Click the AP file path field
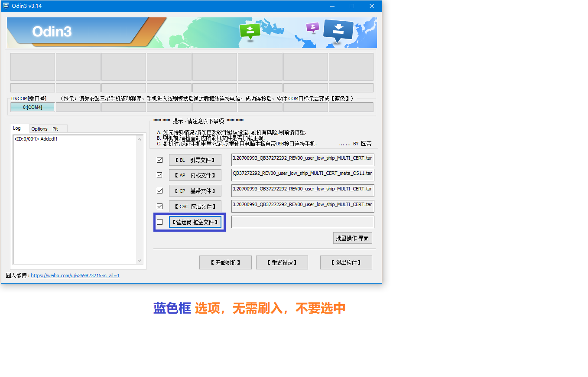The width and height of the screenshot is (588, 377). (303, 175)
